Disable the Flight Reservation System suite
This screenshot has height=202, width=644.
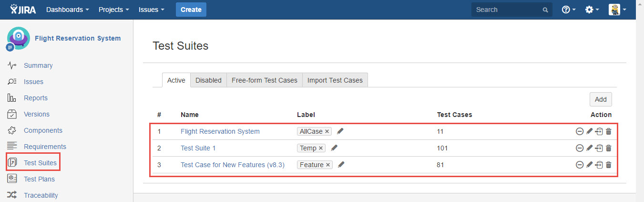point(580,131)
